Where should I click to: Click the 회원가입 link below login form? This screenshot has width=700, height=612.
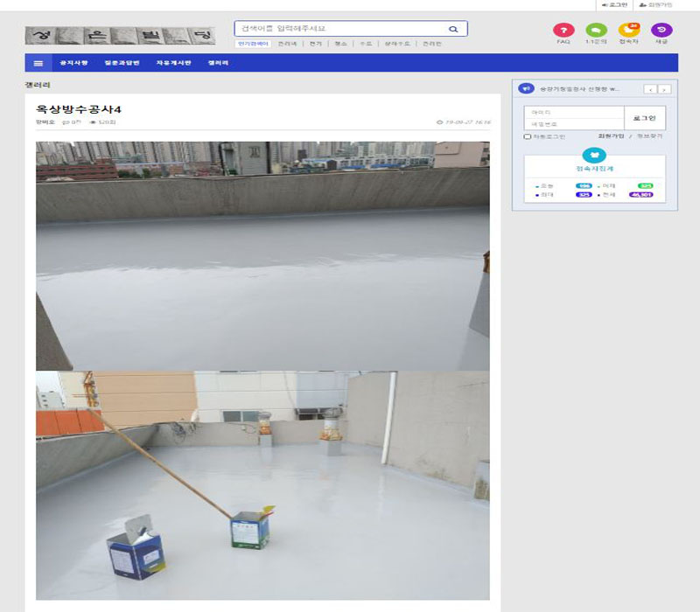[611, 136]
